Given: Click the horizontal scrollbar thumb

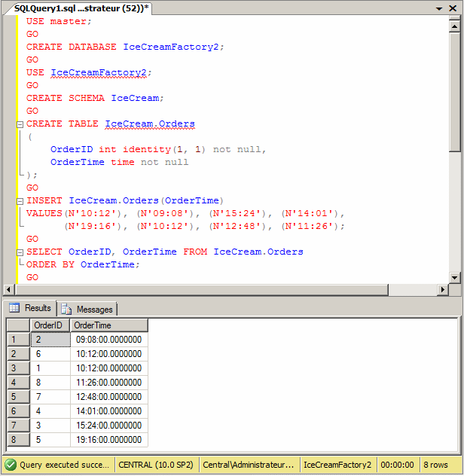Looking at the screenshot, I should (202, 290).
